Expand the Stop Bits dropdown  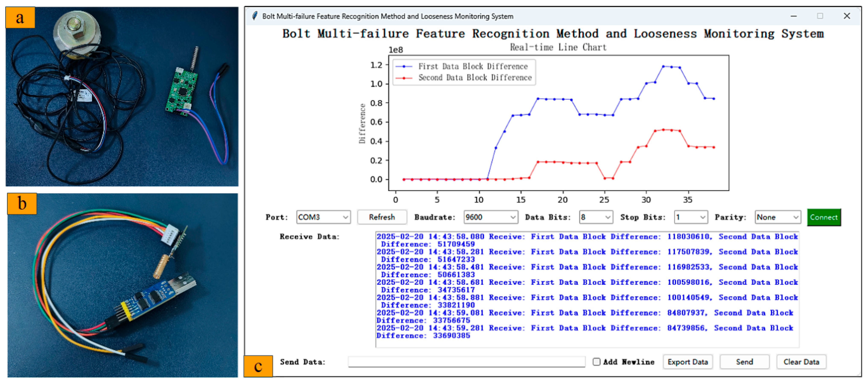coord(702,217)
